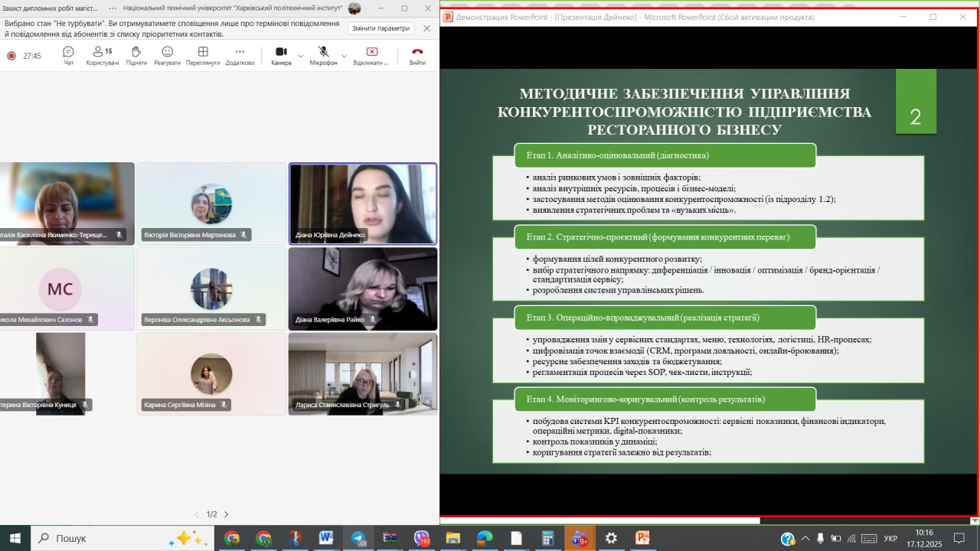Open the Реагувати reactions menu

click(x=167, y=55)
